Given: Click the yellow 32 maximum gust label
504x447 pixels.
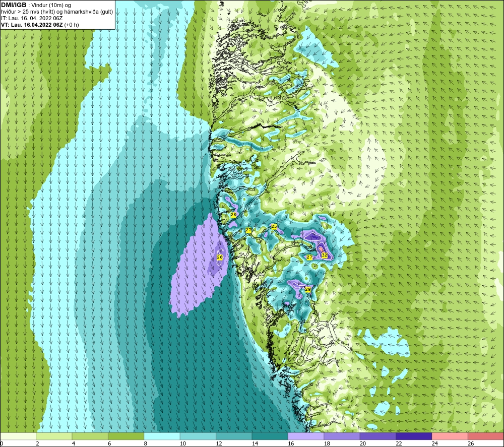Looking at the screenshot, I should point(324,255).
